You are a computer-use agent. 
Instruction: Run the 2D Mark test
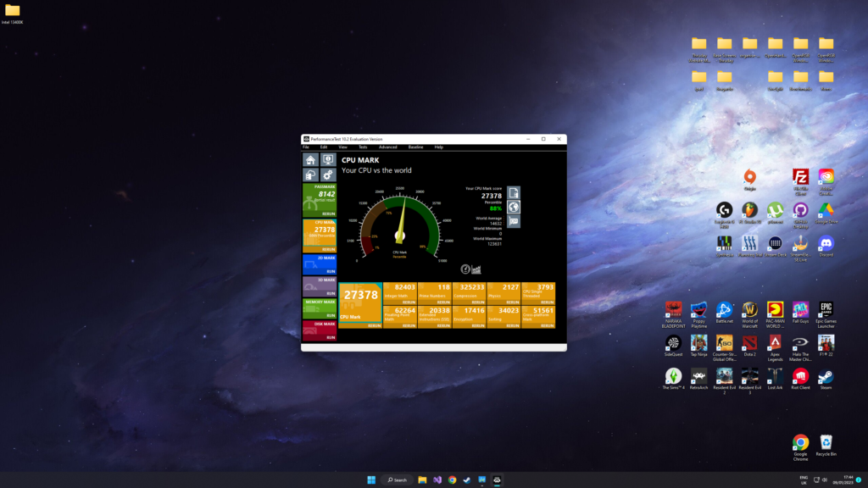pos(331,272)
